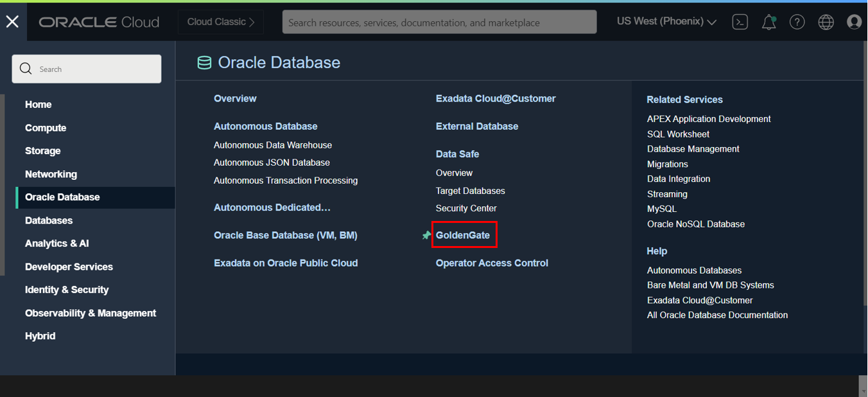
Task: Click the magnifier icon in the sidebar search
Action: [26, 68]
